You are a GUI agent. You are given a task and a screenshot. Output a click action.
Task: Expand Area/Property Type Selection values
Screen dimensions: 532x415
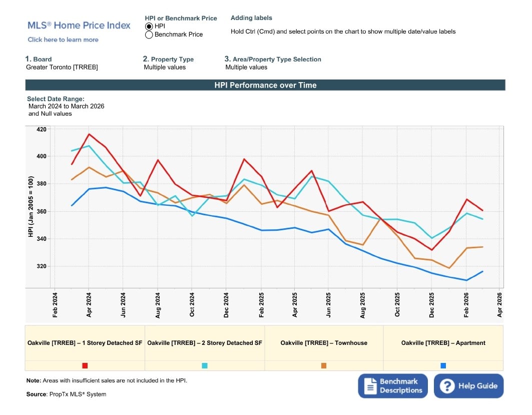[x=246, y=67]
